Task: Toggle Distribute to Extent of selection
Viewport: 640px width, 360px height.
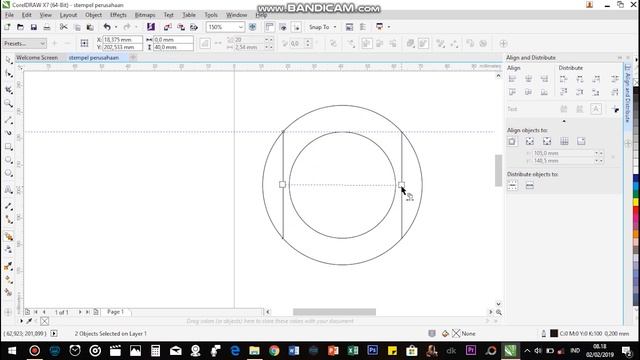Action: pyautogui.click(x=512, y=186)
